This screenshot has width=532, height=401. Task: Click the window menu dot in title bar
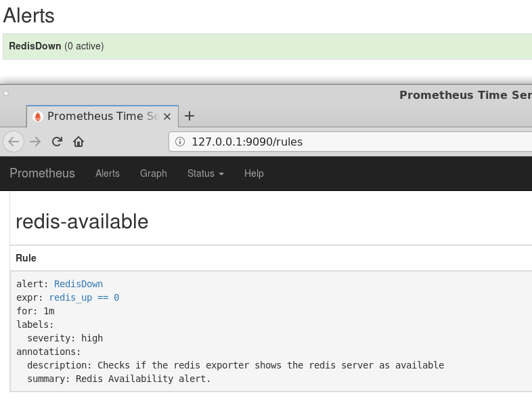[6, 93]
